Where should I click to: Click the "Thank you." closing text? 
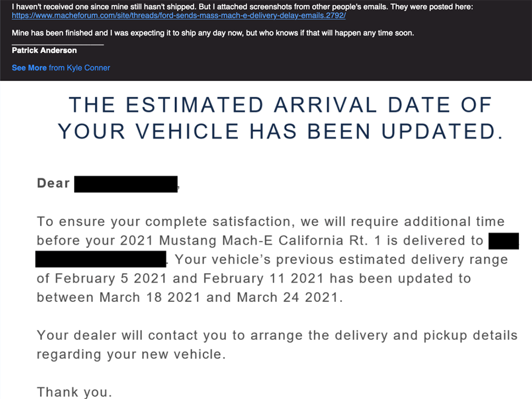pyautogui.click(x=74, y=392)
